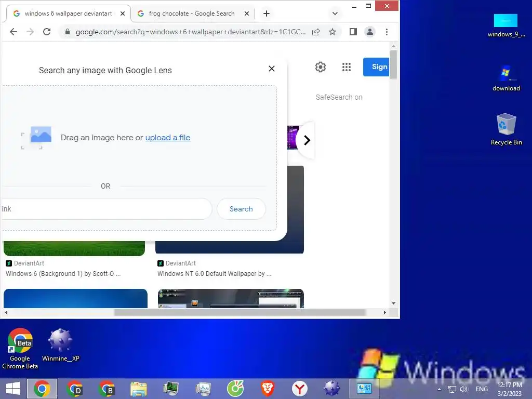Click the Lens Search button
Image resolution: width=532 pixels, height=399 pixels.
click(x=241, y=209)
